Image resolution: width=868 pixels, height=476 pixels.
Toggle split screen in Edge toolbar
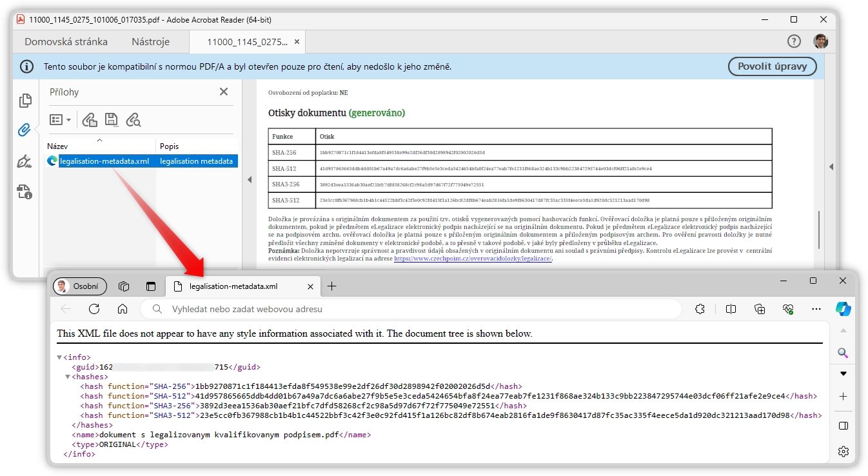pos(731,310)
